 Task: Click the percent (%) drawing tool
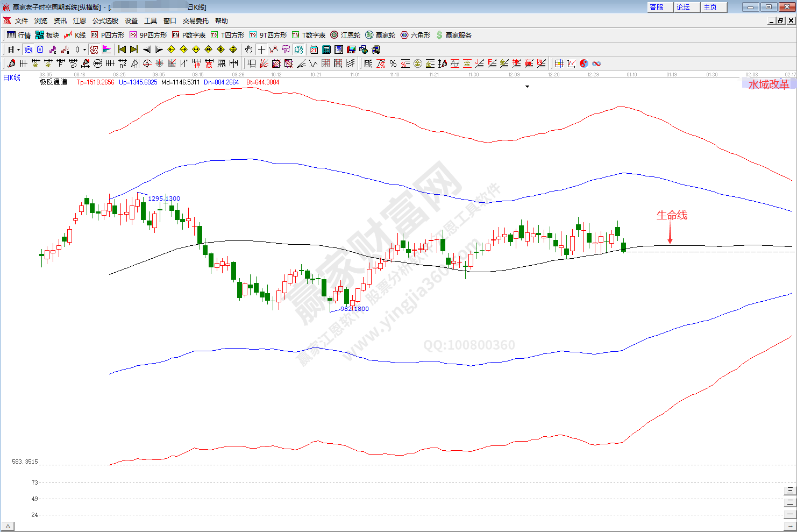(x=393, y=63)
